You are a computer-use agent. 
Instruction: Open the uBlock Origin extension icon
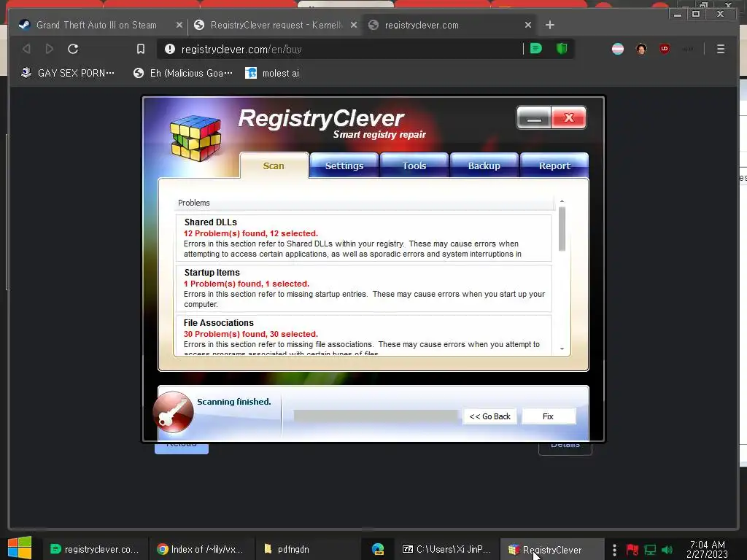(665, 49)
